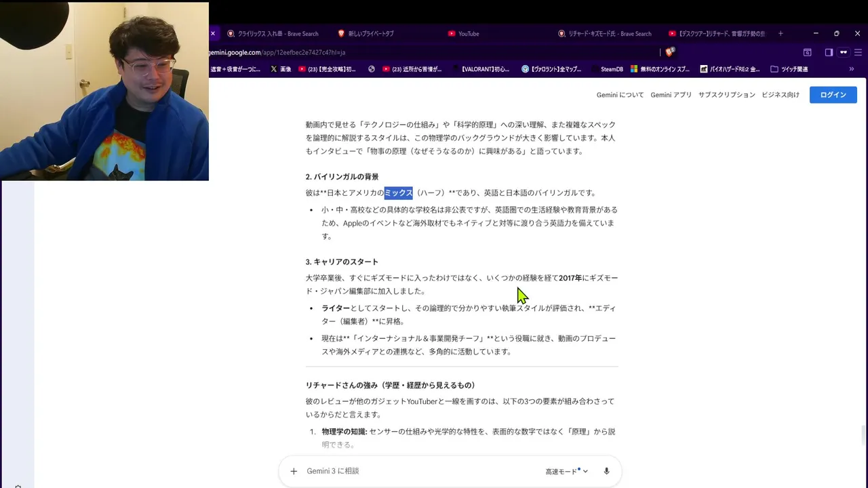The width and height of the screenshot is (868, 488).
Task: Click the bold word ライター
Action: [336, 308]
